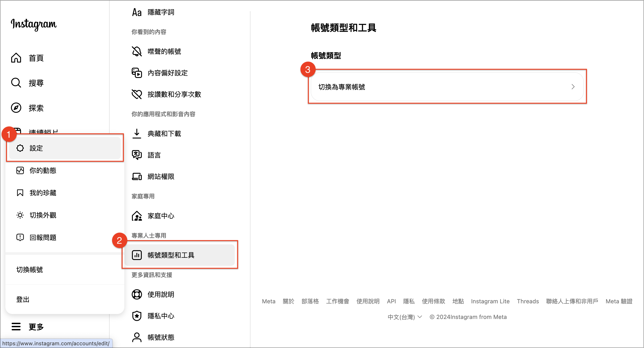Open 我的珍藏 menu entry

click(65, 193)
